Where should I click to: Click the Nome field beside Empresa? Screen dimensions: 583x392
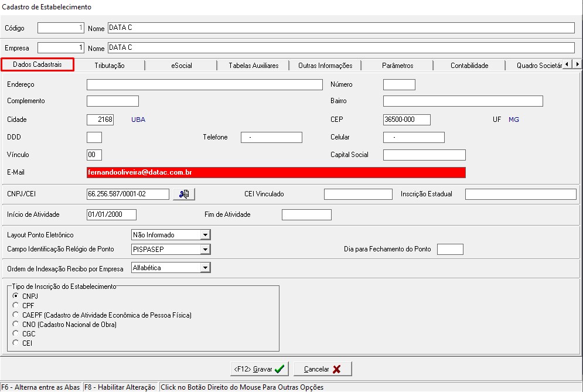(x=342, y=47)
